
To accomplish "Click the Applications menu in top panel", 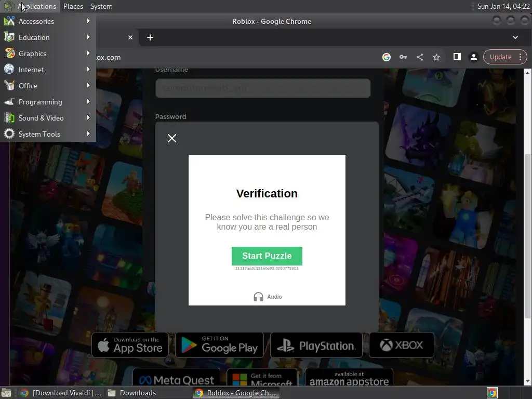I will 30,6.
